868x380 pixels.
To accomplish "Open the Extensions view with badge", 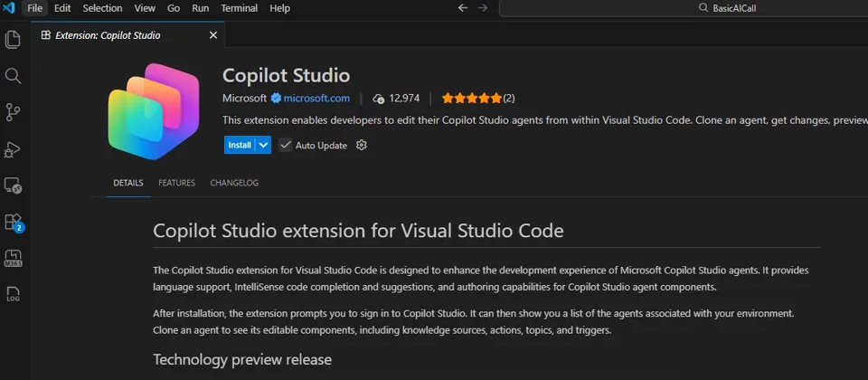I will (13, 222).
